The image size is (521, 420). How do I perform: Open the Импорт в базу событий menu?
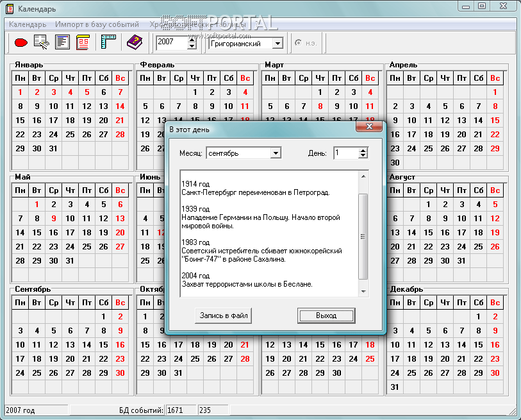pos(97,24)
